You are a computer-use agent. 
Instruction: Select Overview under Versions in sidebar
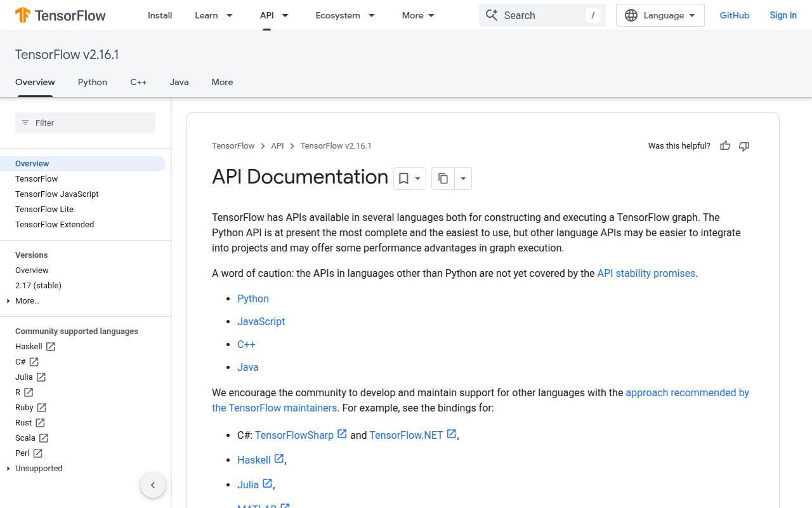pyautogui.click(x=32, y=271)
